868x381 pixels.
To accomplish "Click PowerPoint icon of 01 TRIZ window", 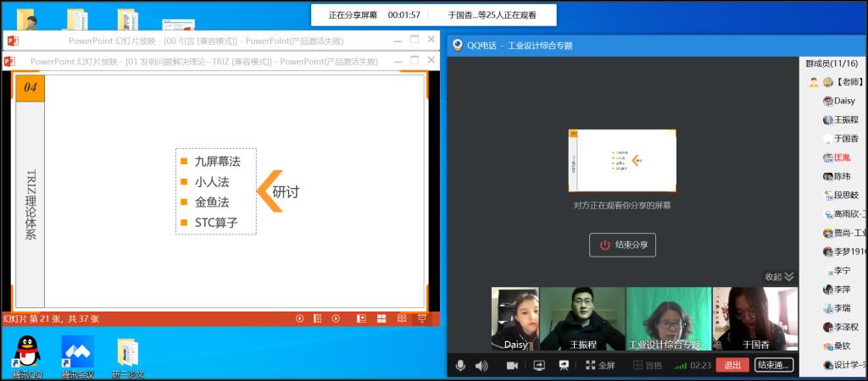I will tap(10, 61).
